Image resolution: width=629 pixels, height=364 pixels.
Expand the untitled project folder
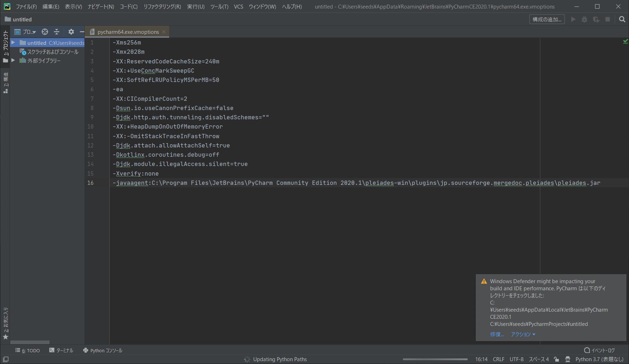[13, 42]
